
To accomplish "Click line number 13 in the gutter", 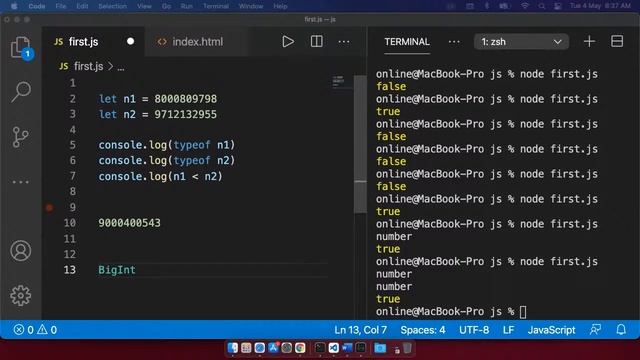I will pos(69,270).
